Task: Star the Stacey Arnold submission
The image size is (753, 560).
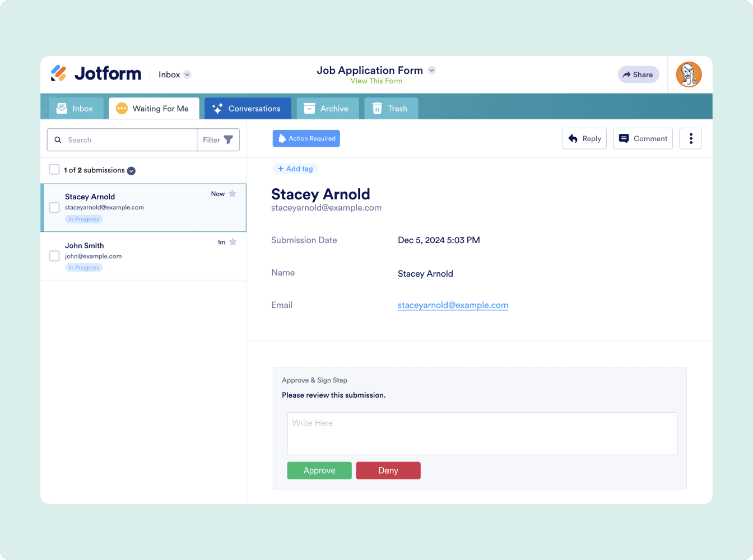Action: [x=233, y=194]
